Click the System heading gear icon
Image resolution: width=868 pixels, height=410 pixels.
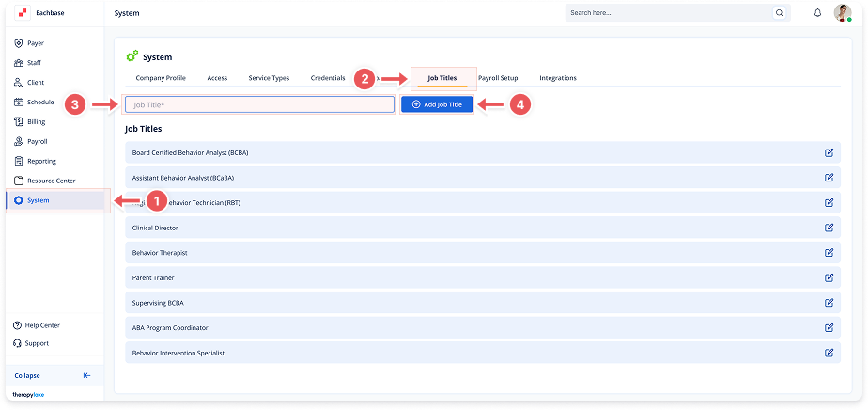click(132, 56)
